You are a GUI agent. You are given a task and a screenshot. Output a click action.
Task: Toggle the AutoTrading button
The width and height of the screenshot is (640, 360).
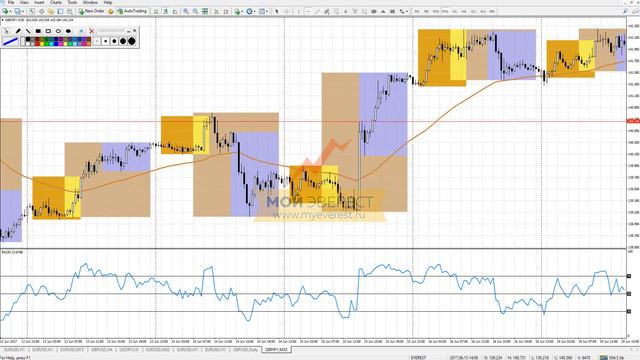[132, 11]
